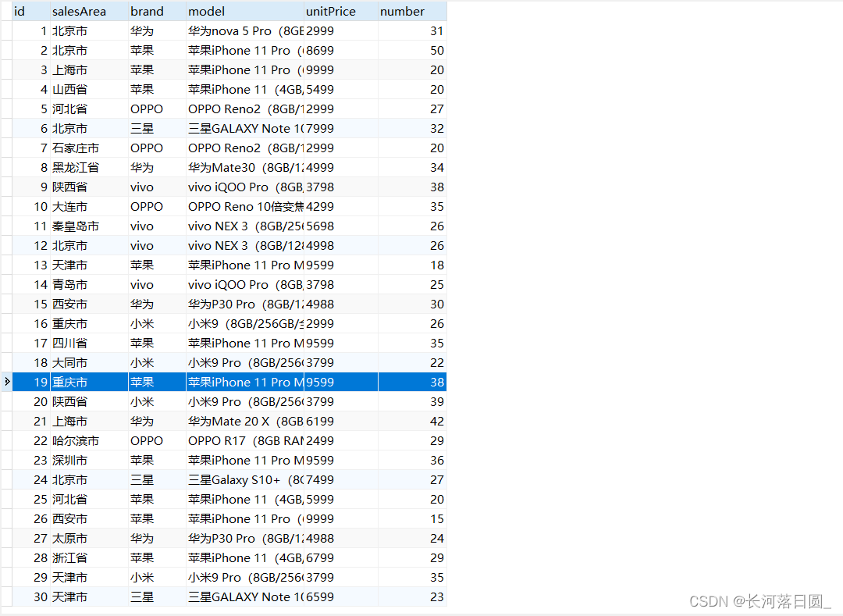This screenshot has width=843, height=616.
Task: Select unitPrice cell 6199
Action: click(x=341, y=422)
